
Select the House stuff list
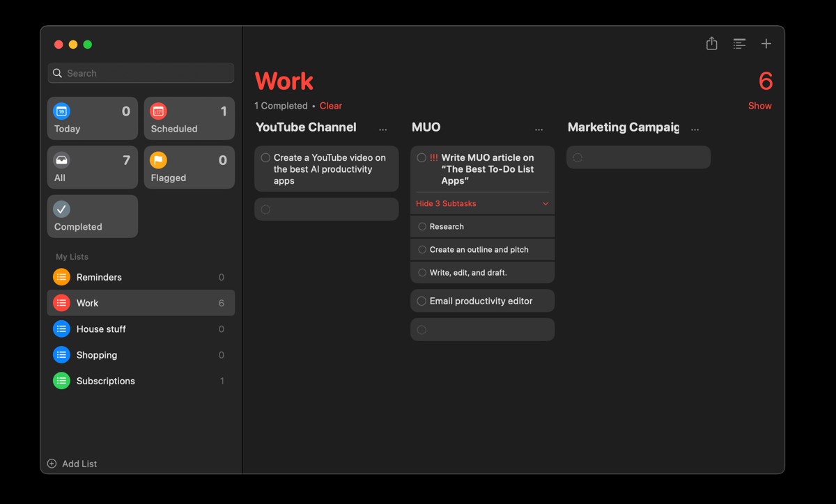click(x=141, y=329)
